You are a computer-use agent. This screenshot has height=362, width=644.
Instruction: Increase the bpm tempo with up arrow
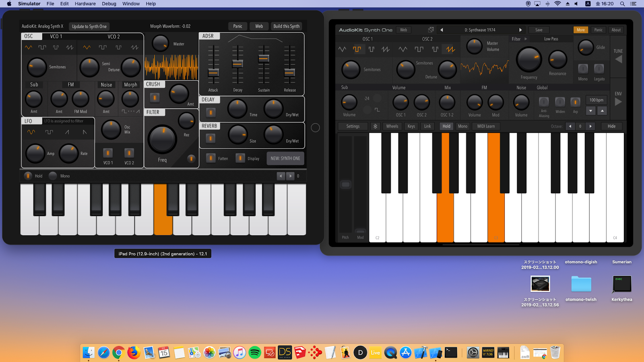coord(602,111)
